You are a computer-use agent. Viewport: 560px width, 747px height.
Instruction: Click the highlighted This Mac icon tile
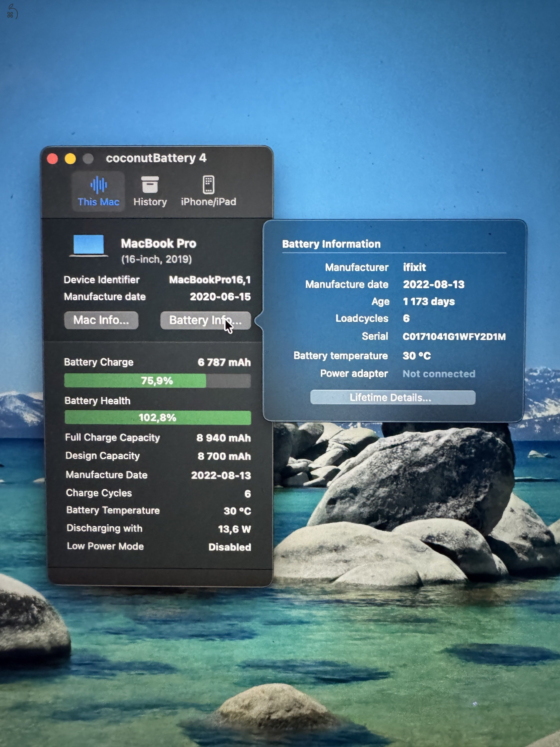(x=99, y=190)
